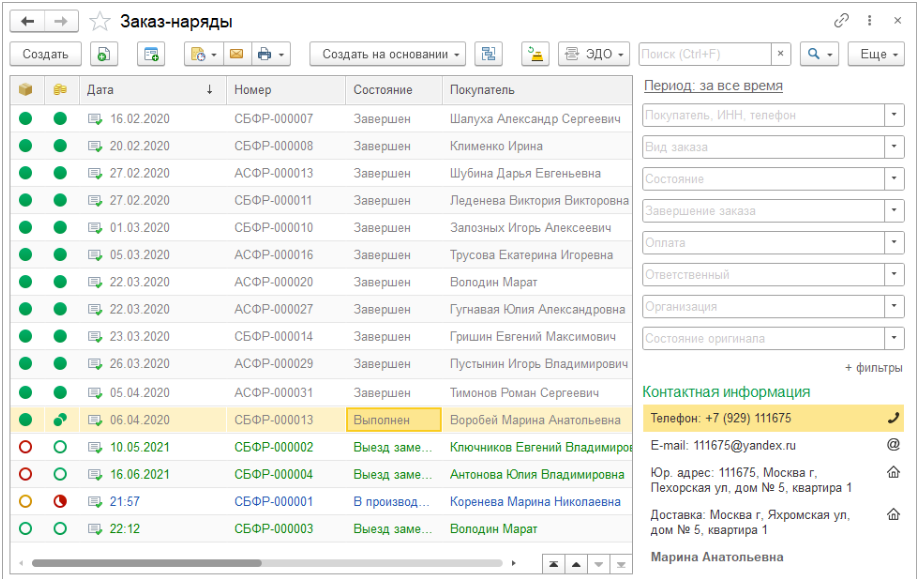The image size is (918, 579).
Task: Click the @ icon next to E-mail
Action: tap(893, 445)
